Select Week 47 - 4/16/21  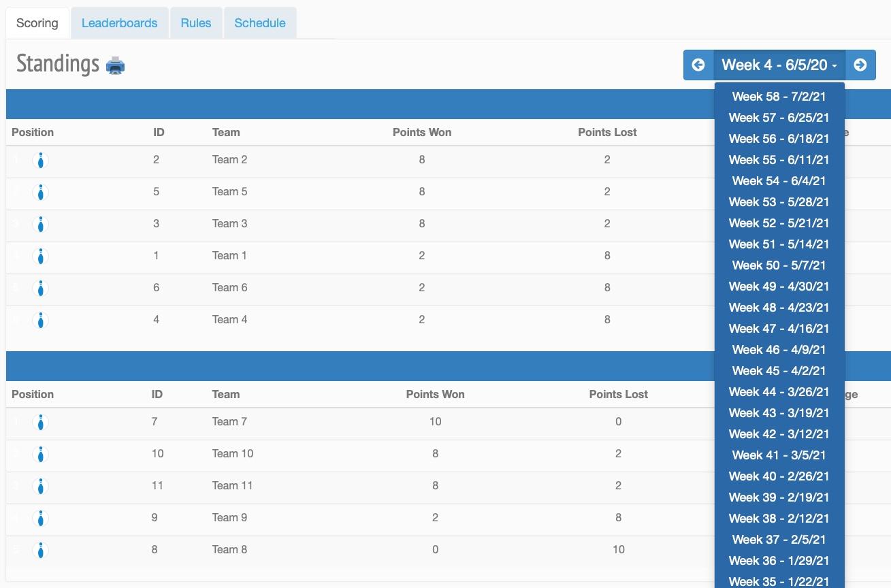[779, 329]
